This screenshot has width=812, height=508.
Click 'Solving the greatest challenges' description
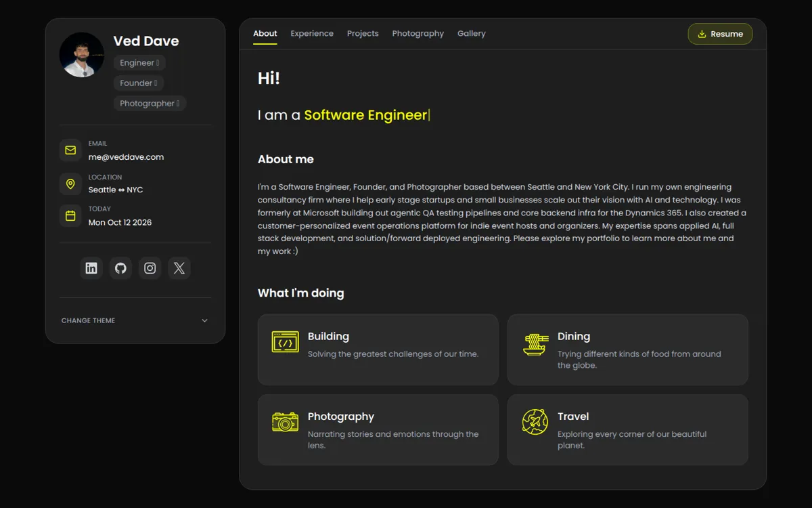393,354
